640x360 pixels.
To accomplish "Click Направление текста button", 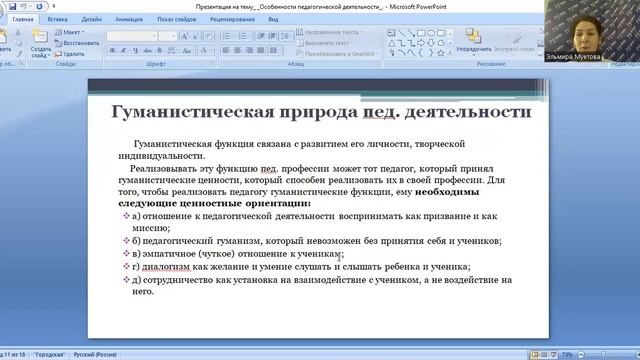I will pyautogui.click(x=329, y=32).
